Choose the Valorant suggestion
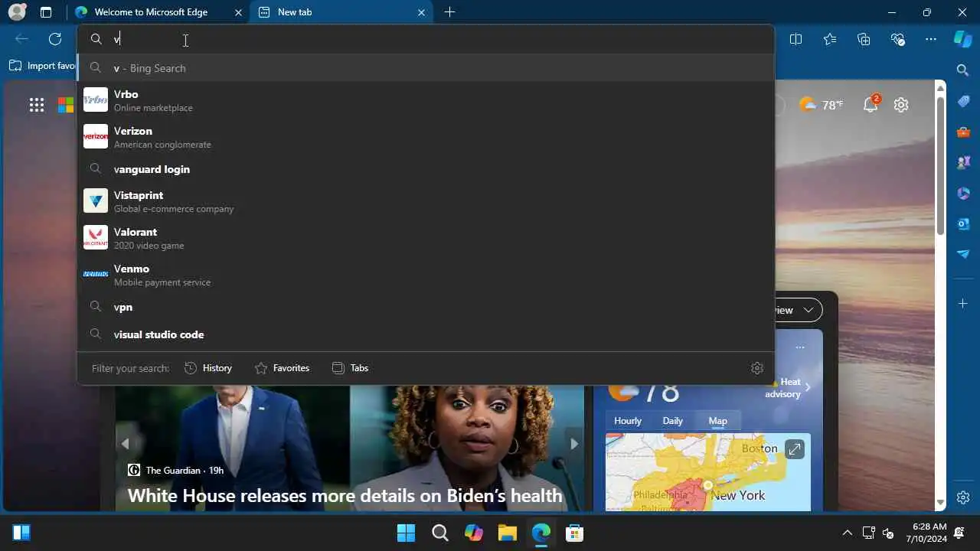980x551 pixels. 426,238
